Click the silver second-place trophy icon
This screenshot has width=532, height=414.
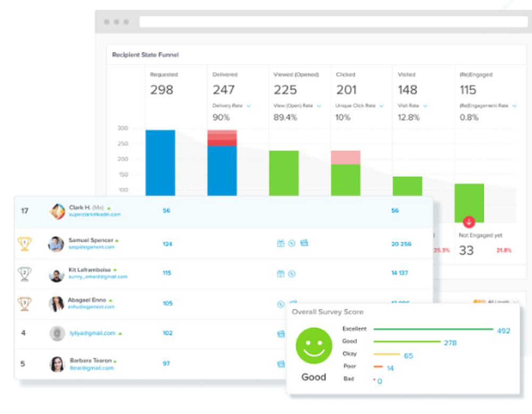tap(24, 274)
